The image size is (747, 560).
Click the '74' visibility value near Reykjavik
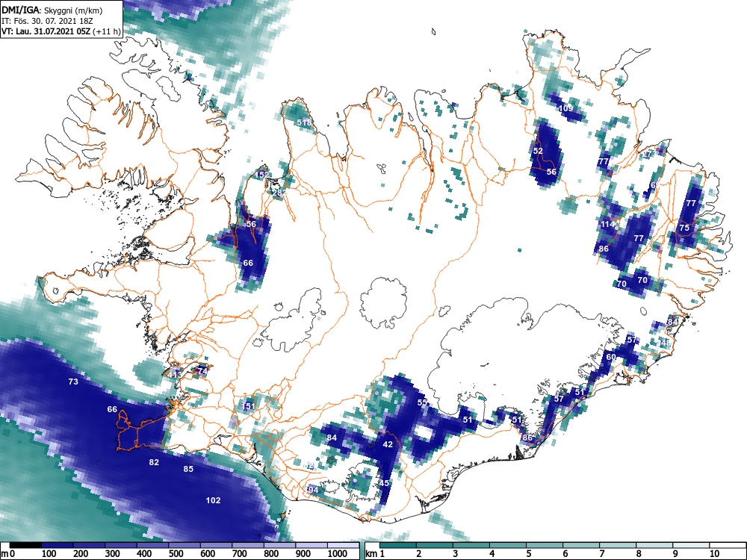[202, 371]
